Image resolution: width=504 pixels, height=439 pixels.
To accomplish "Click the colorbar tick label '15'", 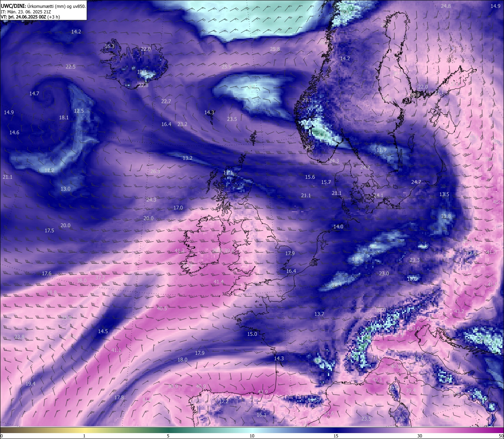I will (336, 436).
